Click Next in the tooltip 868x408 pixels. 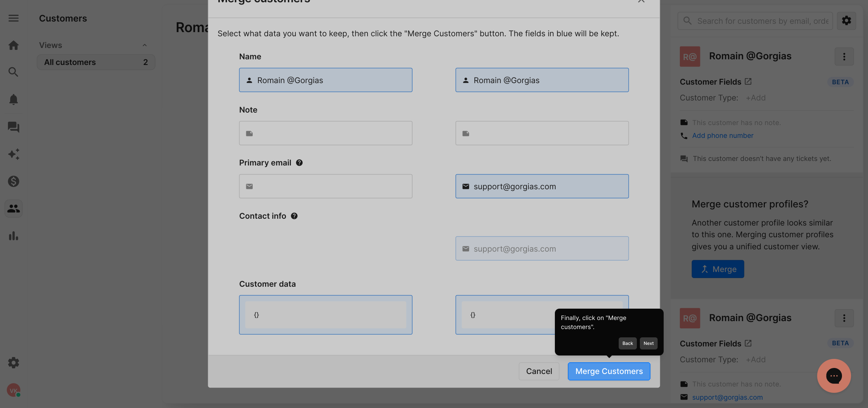pos(649,343)
